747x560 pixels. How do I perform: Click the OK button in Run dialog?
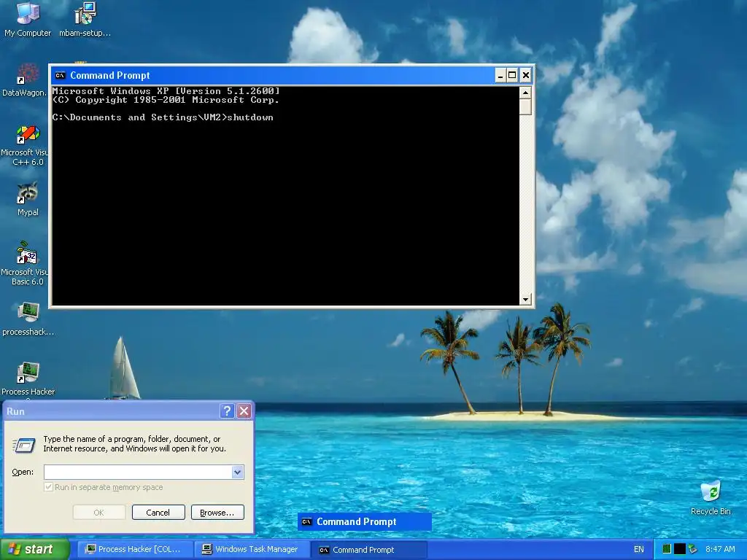coord(99,513)
